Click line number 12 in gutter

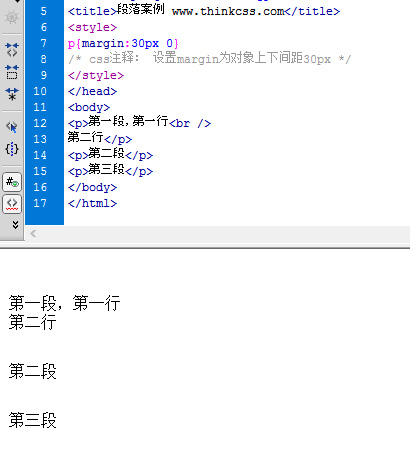click(40, 123)
